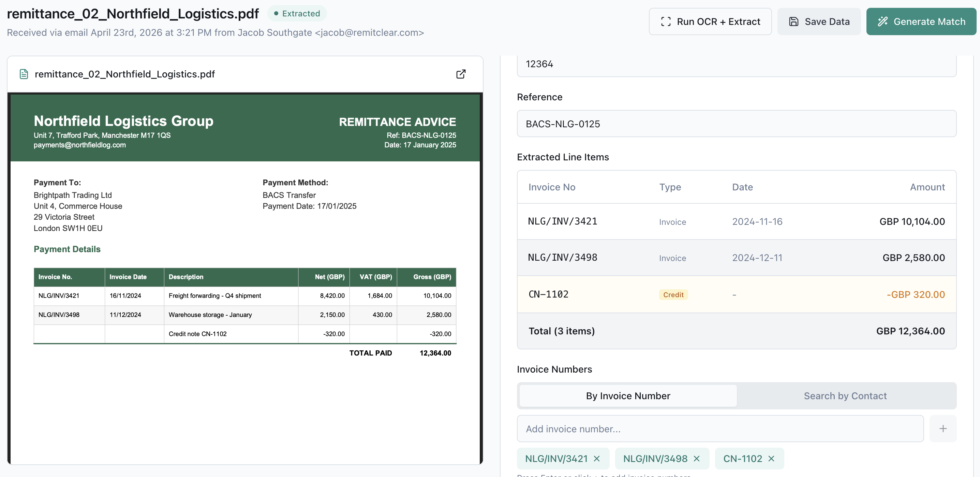Click date 2024-12-11 in line items
The width and height of the screenshot is (980, 477).
(757, 257)
